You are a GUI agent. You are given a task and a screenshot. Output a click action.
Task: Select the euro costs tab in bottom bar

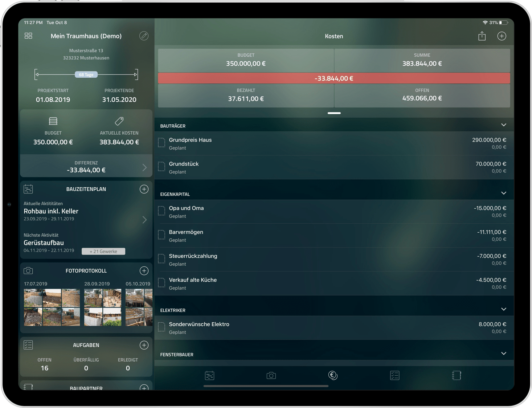click(x=333, y=375)
